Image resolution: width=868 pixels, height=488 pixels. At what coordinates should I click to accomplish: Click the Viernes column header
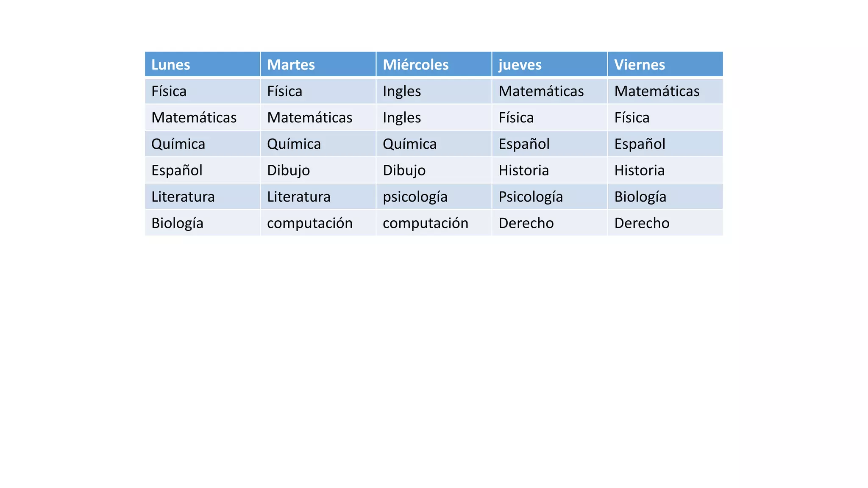[x=639, y=65]
